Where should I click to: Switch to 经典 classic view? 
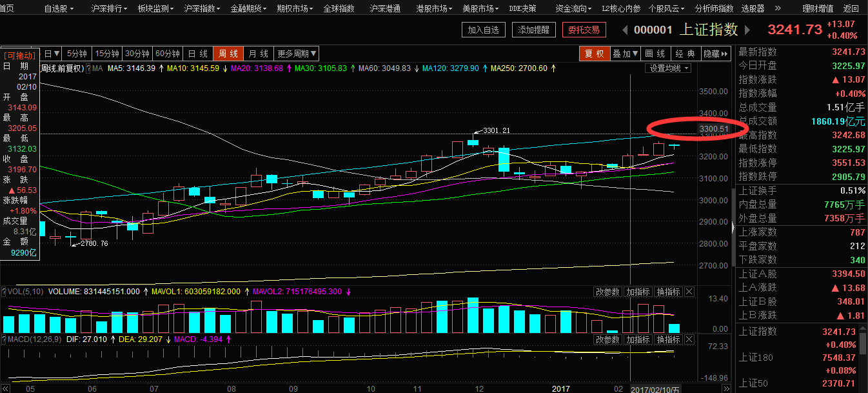click(685, 54)
